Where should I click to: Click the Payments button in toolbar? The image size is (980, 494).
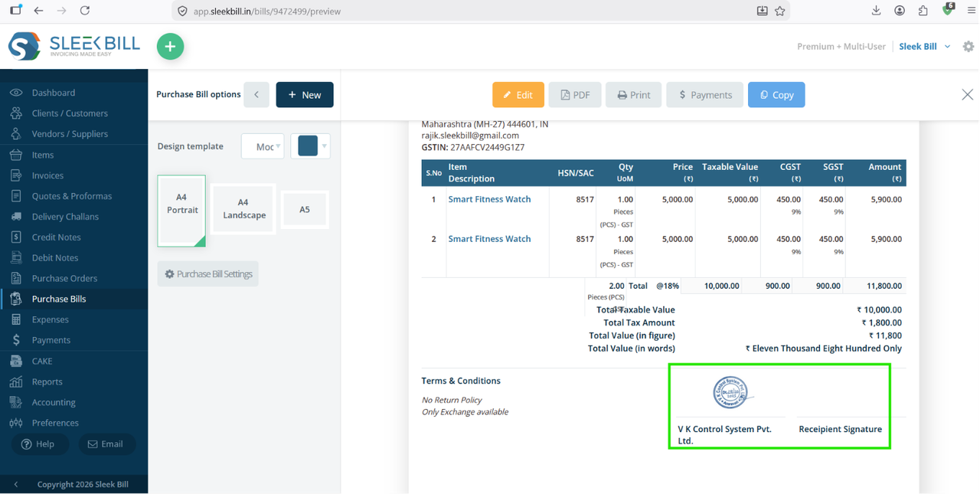coord(705,95)
